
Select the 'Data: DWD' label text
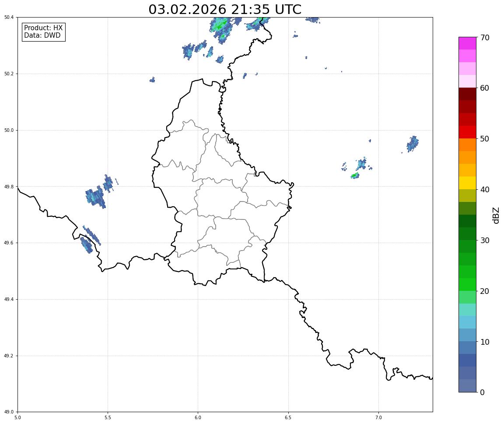pos(42,35)
